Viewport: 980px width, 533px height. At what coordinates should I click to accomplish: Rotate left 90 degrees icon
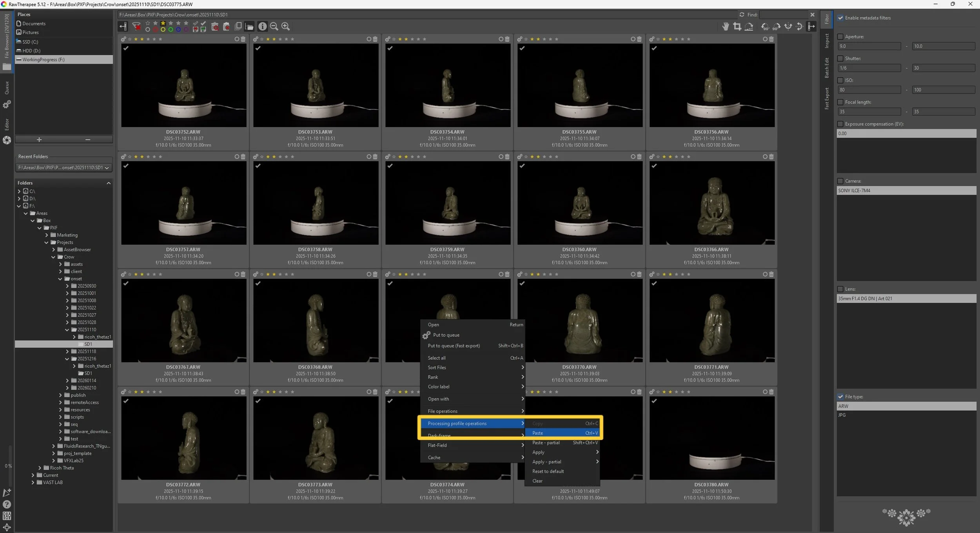point(765,26)
